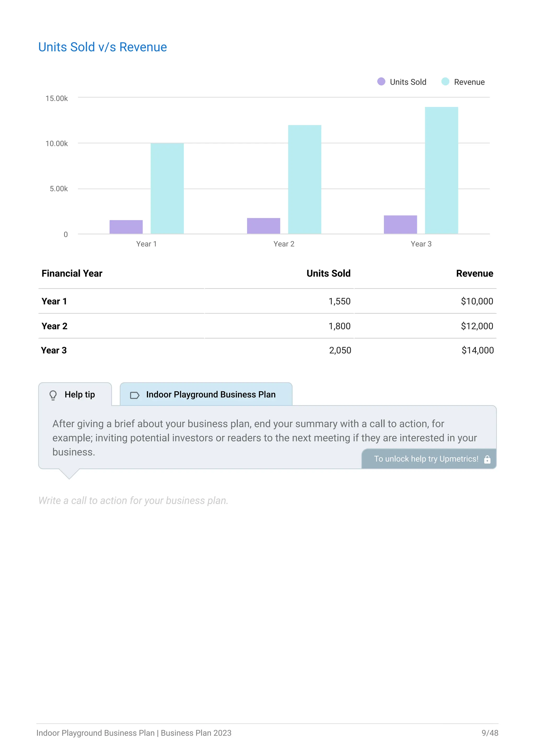
Task: Click the 'To unlock help try Upmetrics!' button
Action: [429, 459]
